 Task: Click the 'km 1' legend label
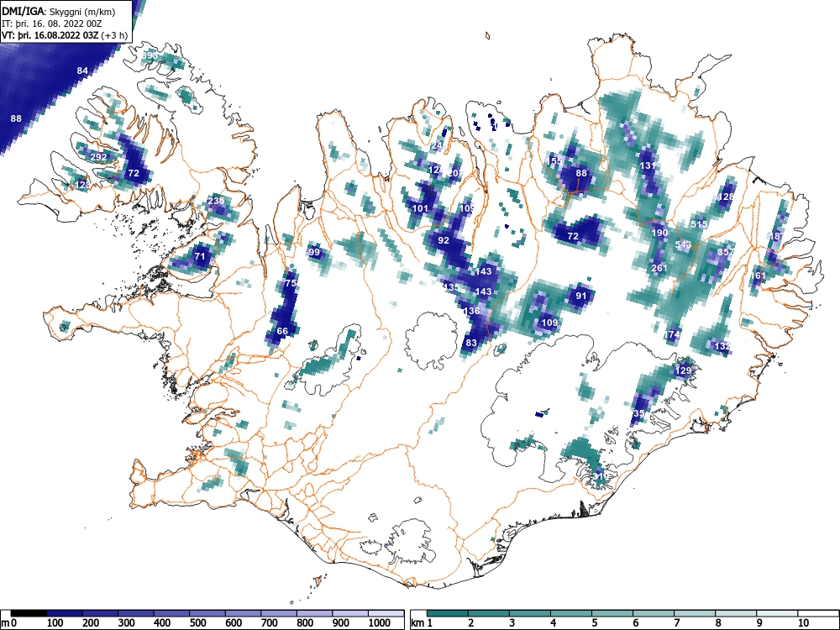pos(422,623)
